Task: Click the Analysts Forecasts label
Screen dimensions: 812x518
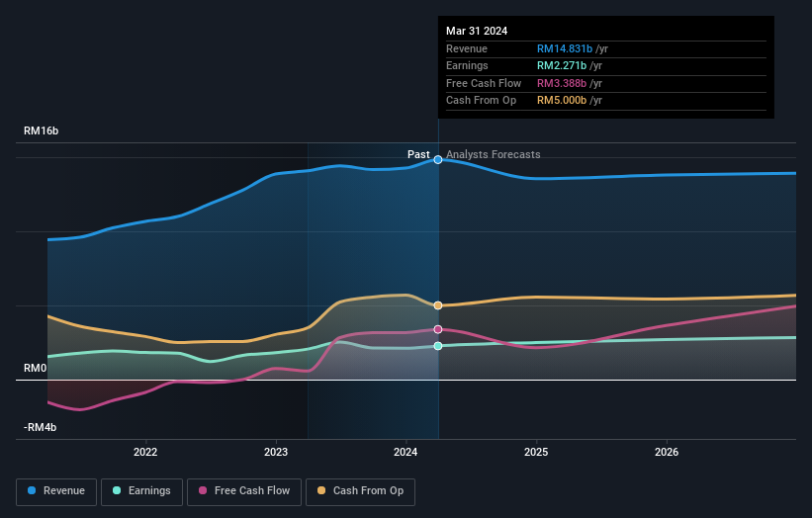Action: [493, 155]
